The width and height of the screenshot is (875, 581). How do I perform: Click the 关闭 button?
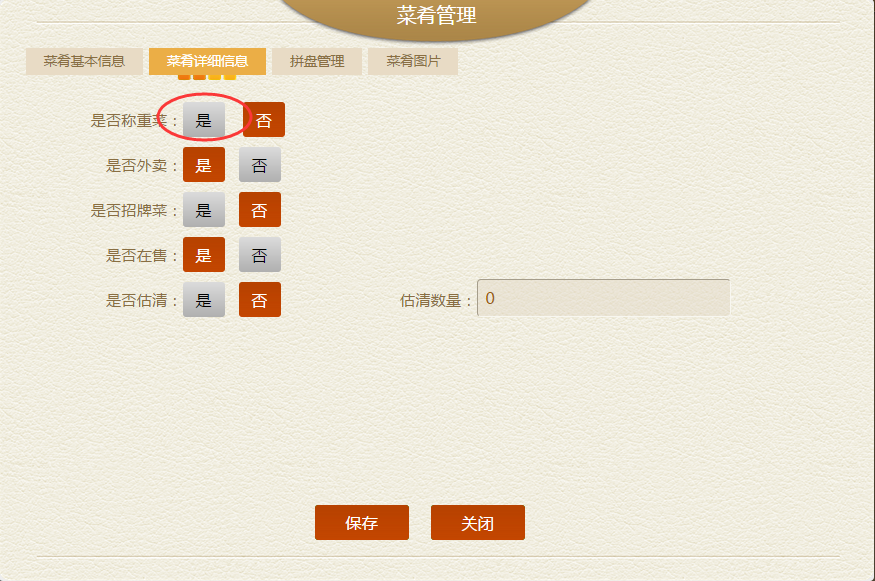[478, 522]
